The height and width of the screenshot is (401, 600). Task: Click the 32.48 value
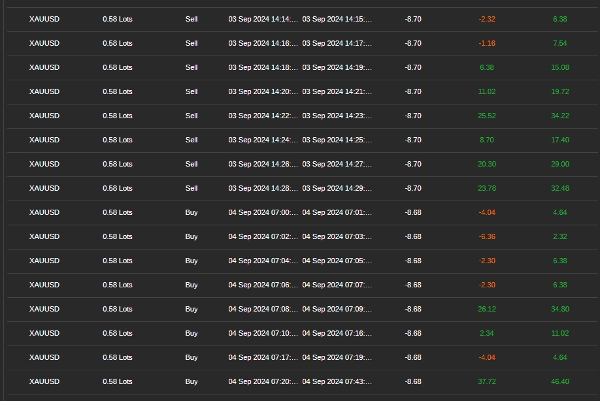[560, 188]
